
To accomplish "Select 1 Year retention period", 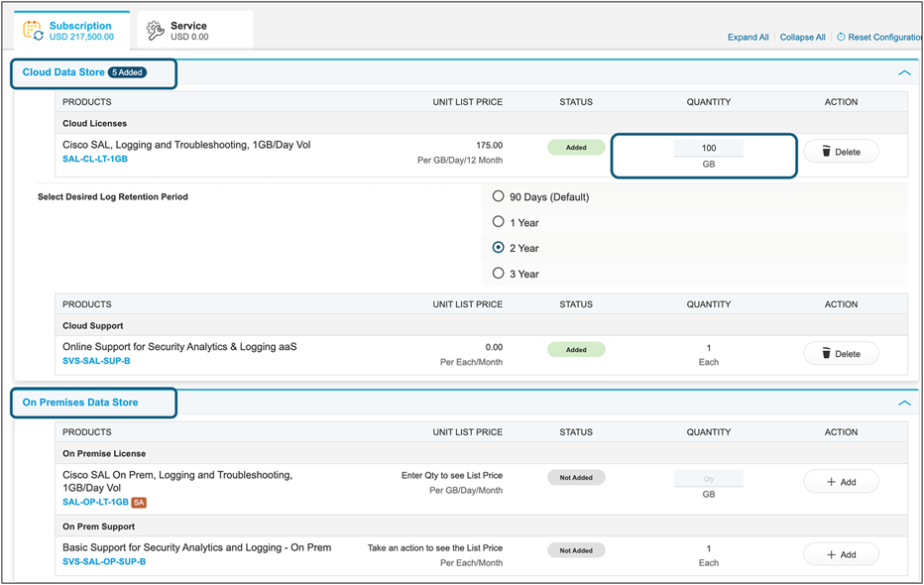I will (x=499, y=221).
